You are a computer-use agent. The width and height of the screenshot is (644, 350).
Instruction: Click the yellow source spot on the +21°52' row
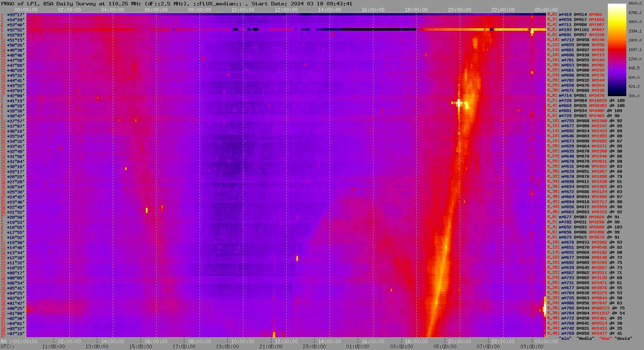point(147,210)
